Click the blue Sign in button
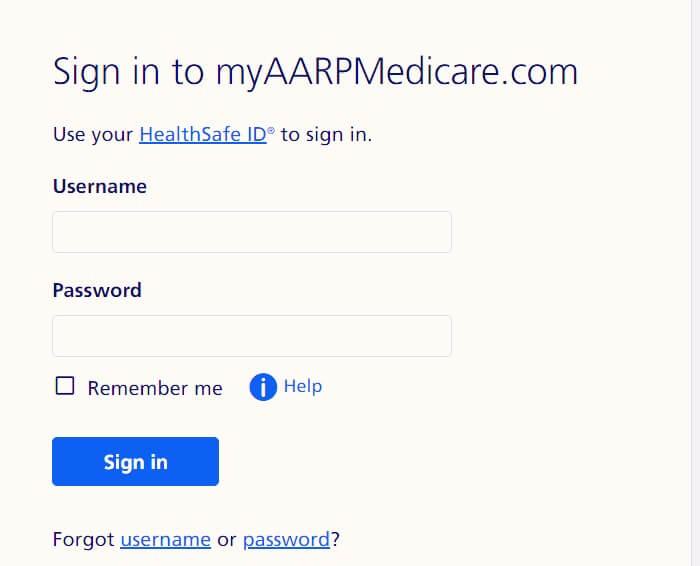Viewport: 700px width, 566px height. click(x=135, y=462)
